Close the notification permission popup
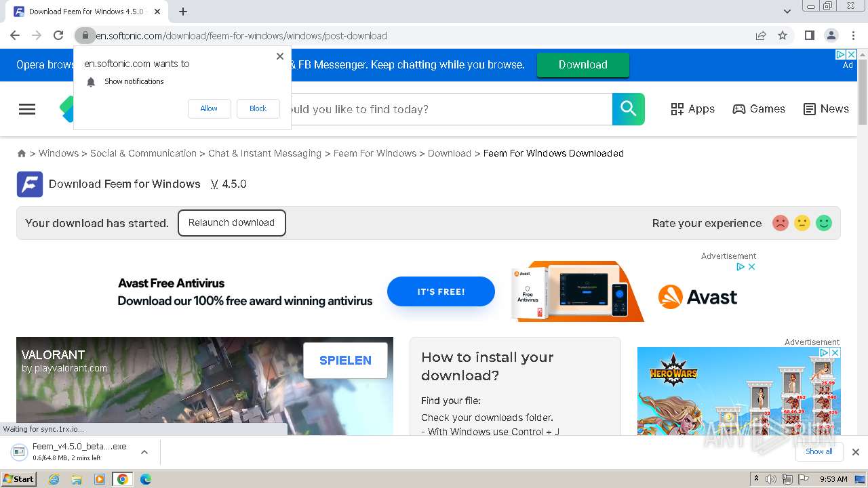 click(x=280, y=56)
